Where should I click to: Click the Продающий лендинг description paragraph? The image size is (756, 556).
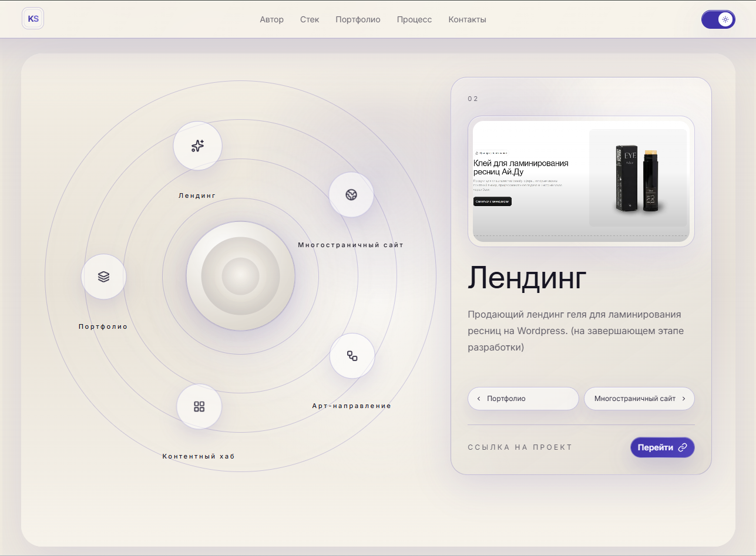tap(576, 331)
